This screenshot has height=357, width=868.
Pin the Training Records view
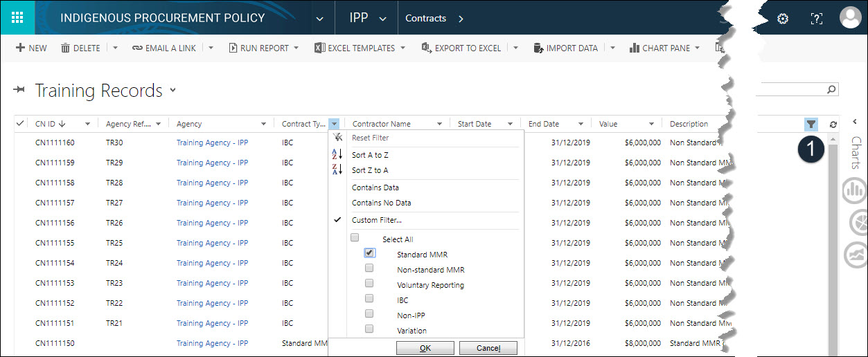point(19,91)
